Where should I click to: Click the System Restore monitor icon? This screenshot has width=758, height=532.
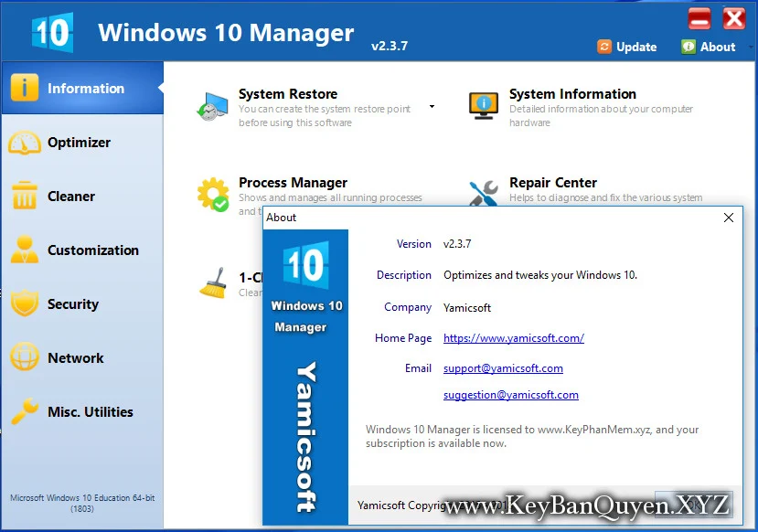tap(212, 106)
